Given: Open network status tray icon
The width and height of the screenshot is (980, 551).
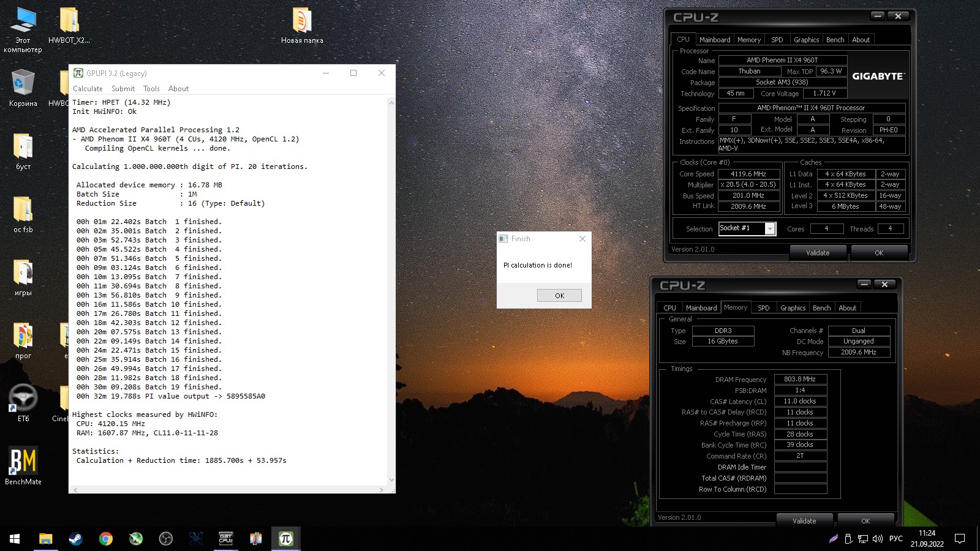Looking at the screenshot, I should click(863, 539).
